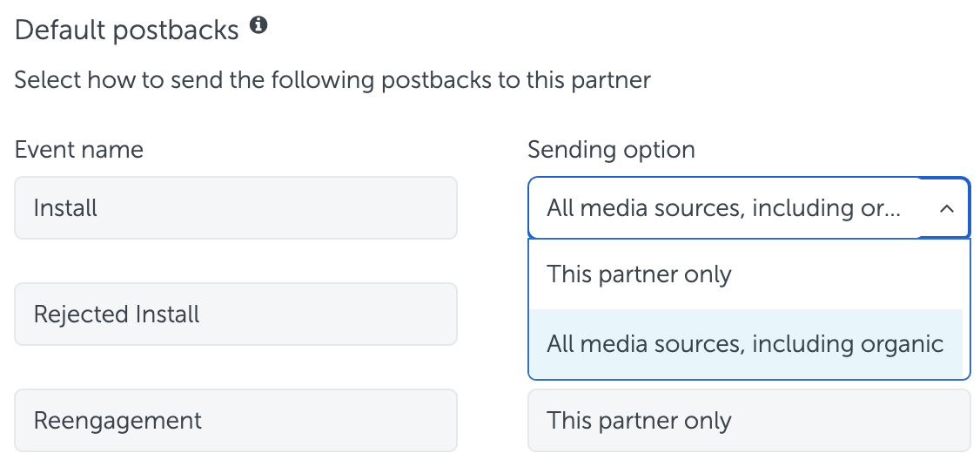Click the word "Reengagement" in the last row
The height and width of the screenshot is (460, 980).
pyautogui.click(x=117, y=421)
